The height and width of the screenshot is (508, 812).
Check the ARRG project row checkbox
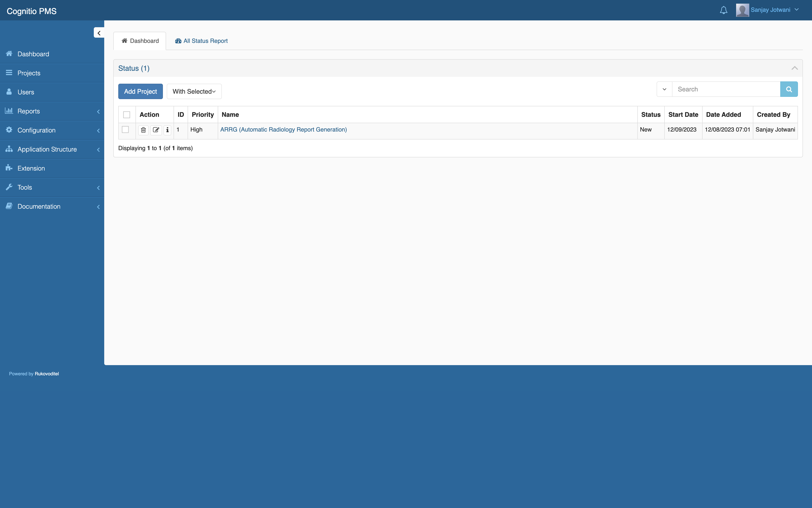coord(125,130)
